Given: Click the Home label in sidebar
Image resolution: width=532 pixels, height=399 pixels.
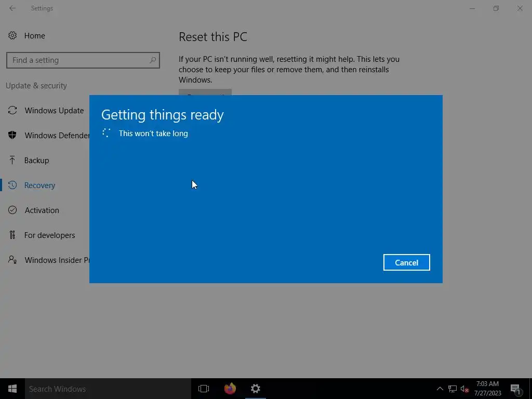Looking at the screenshot, I should (35, 36).
